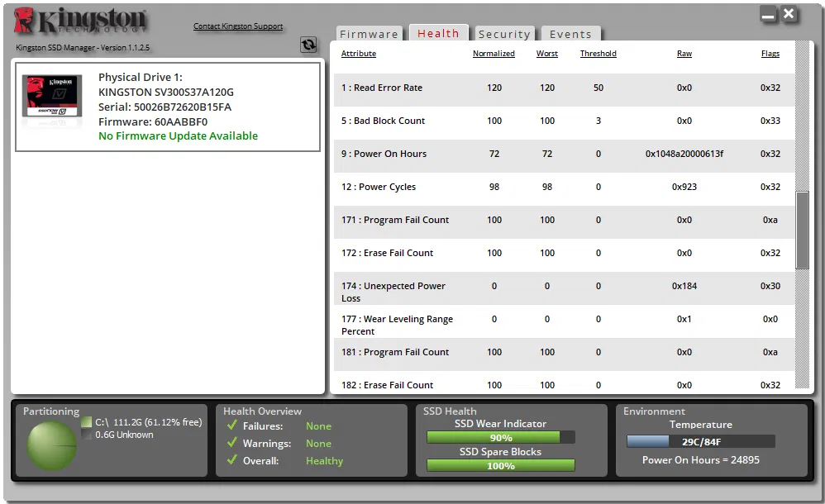Click the Kingston logo

click(x=79, y=21)
